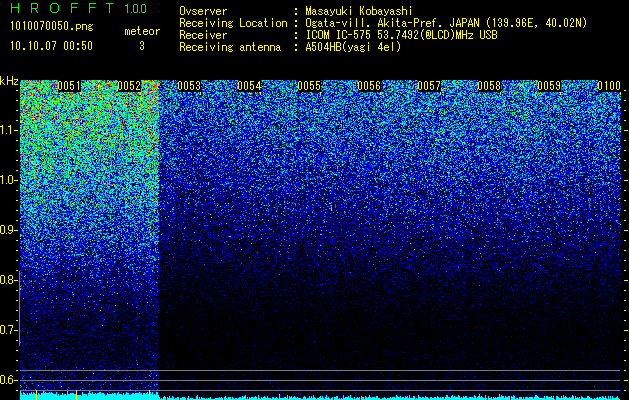Click antenna text A504HB(yagi 4el)
This screenshot has width=629, height=400.
coord(353,47)
